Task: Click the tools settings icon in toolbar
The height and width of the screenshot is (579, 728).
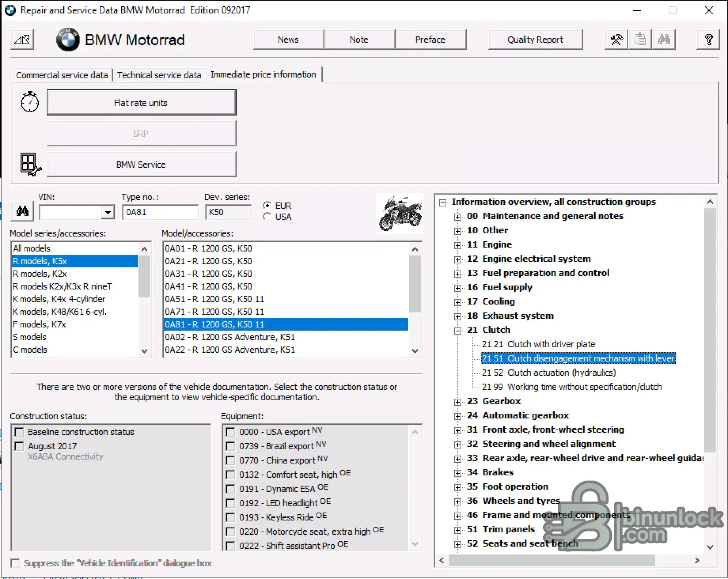Action: tap(616, 40)
